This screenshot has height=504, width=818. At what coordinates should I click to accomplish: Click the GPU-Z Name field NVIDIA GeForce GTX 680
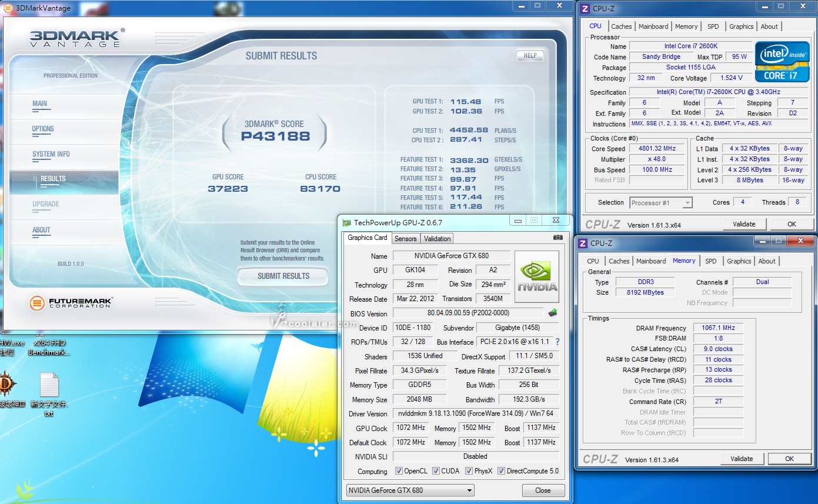click(452, 256)
